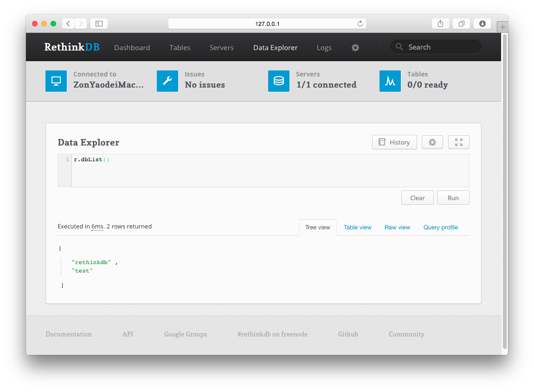Click in the Search field
The height and width of the screenshot is (392, 534).
[x=436, y=47]
